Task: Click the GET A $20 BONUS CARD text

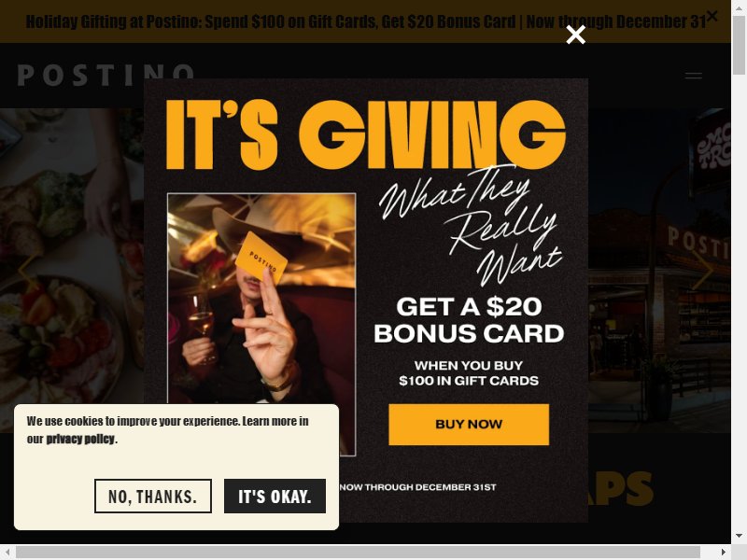Action: coord(469,320)
